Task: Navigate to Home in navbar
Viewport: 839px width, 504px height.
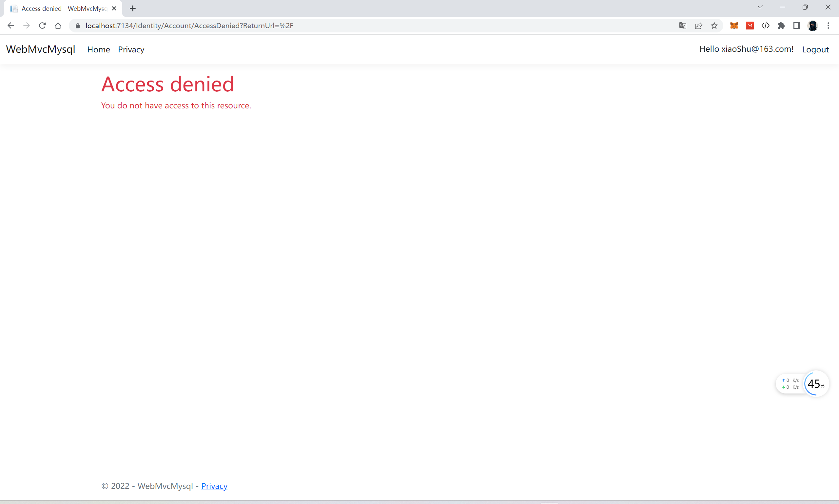Action: (x=99, y=49)
